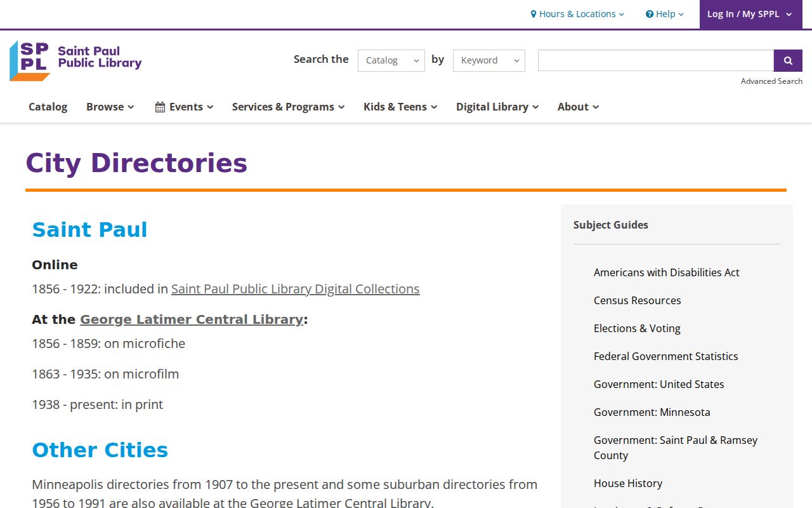Expand Services & Programs menu
The width and height of the screenshot is (812, 508).
[288, 107]
